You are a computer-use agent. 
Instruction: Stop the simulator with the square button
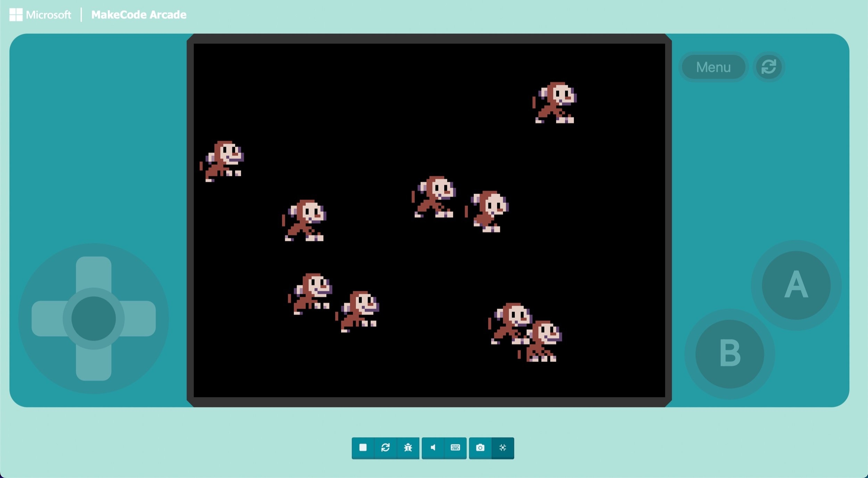[x=363, y=448]
